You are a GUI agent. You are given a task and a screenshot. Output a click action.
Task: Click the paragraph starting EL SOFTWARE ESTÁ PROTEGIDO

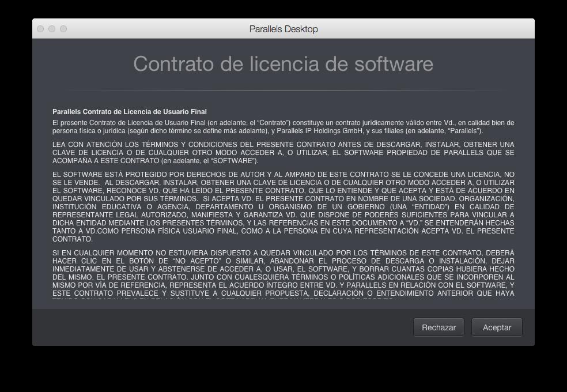coord(283,206)
